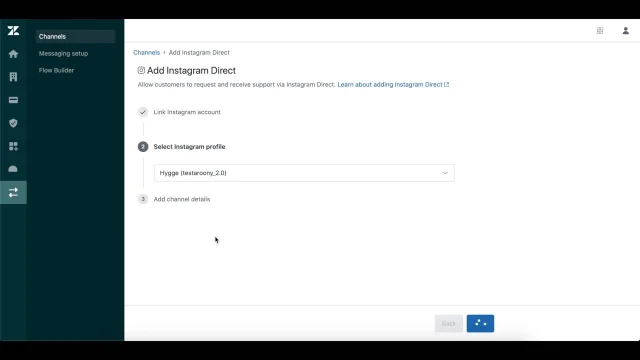
Task: Click the step 3 number badge
Action: pos(143,199)
